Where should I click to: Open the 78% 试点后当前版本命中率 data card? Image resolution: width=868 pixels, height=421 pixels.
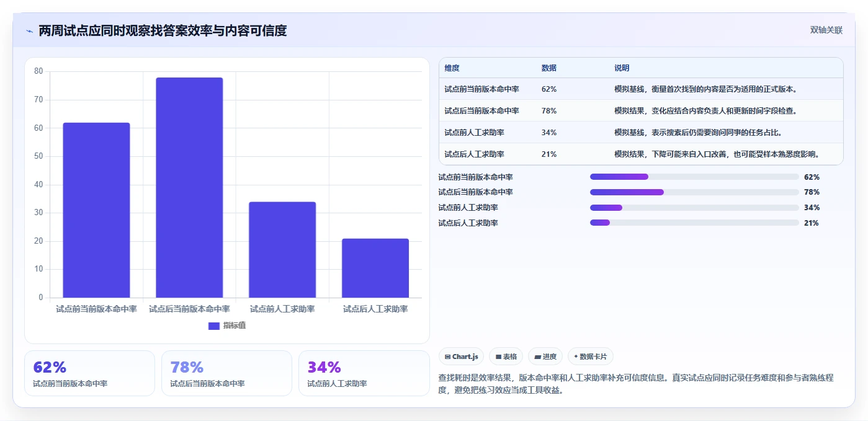226,373
